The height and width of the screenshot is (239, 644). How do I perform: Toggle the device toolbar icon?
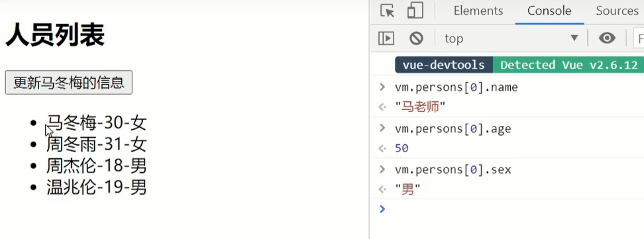[x=415, y=11]
